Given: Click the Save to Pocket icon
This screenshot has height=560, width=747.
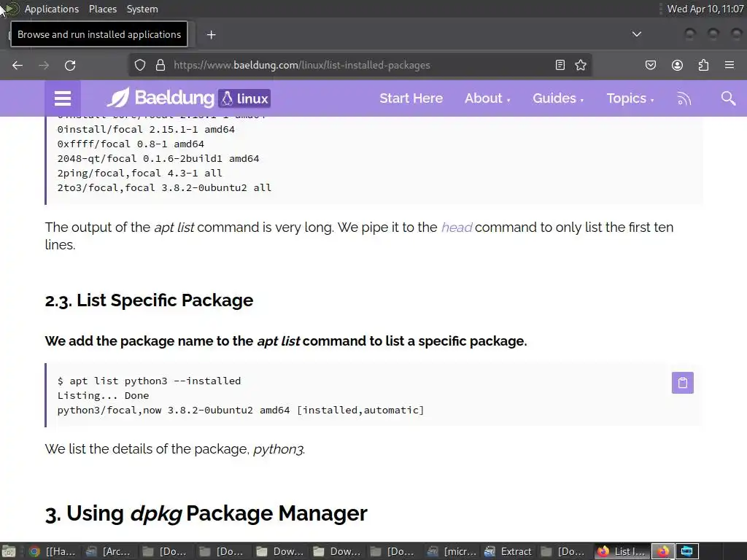Looking at the screenshot, I should (651, 65).
